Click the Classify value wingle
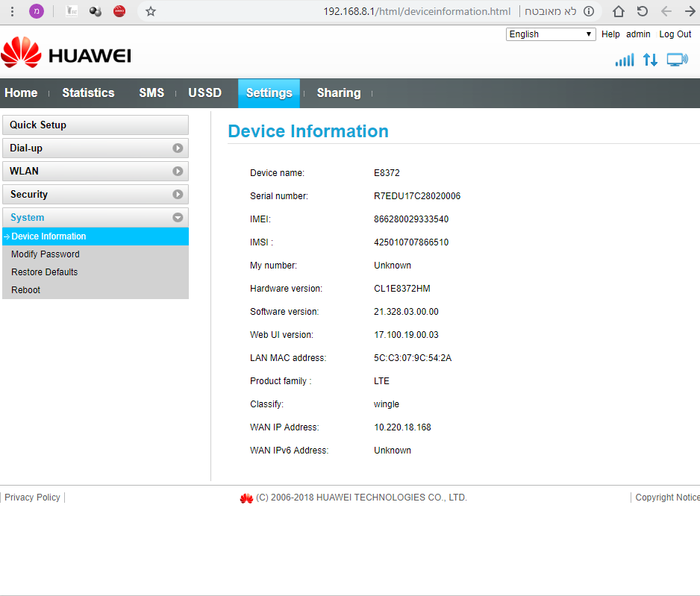This screenshot has width=700, height=596. (x=386, y=404)
